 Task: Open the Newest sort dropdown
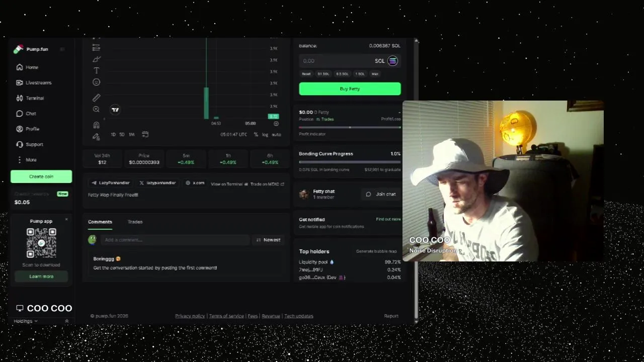[268, 240]
